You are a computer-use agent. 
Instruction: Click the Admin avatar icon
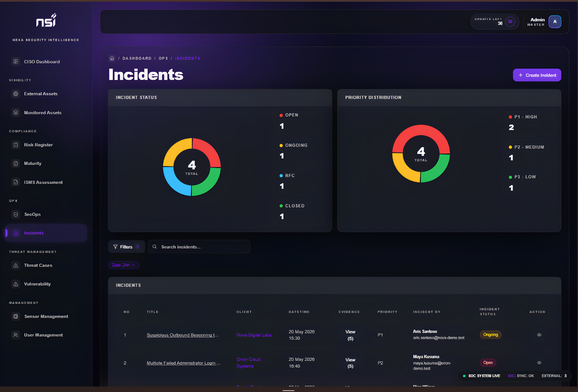tap(555, 22)
